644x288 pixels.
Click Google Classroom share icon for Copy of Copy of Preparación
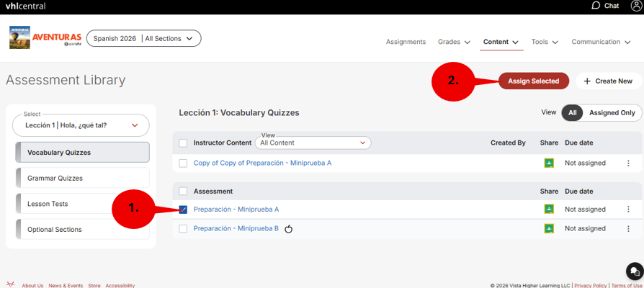[549, 163]
